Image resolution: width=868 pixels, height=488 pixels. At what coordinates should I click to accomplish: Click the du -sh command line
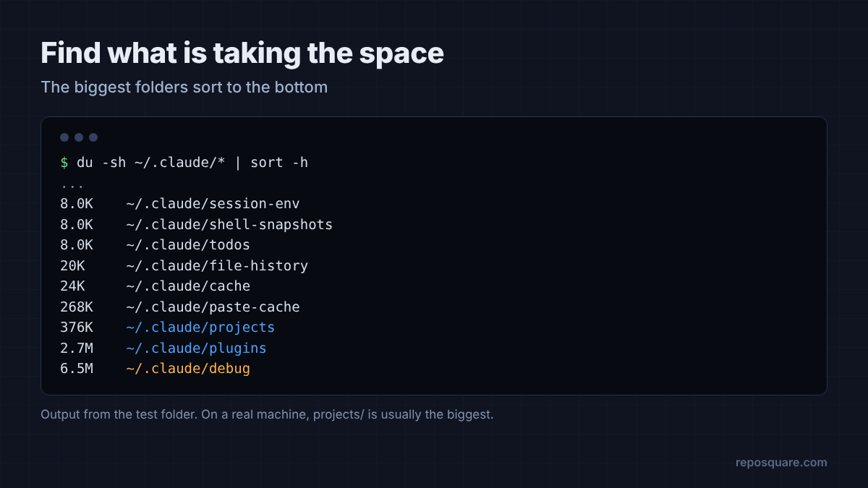pyautogui.click(x=184, y=163)
